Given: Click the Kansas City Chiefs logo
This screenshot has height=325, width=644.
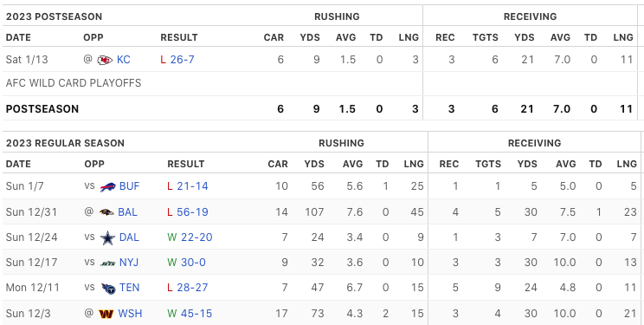Looking at the screenshot, I should (x=105, y=60).
